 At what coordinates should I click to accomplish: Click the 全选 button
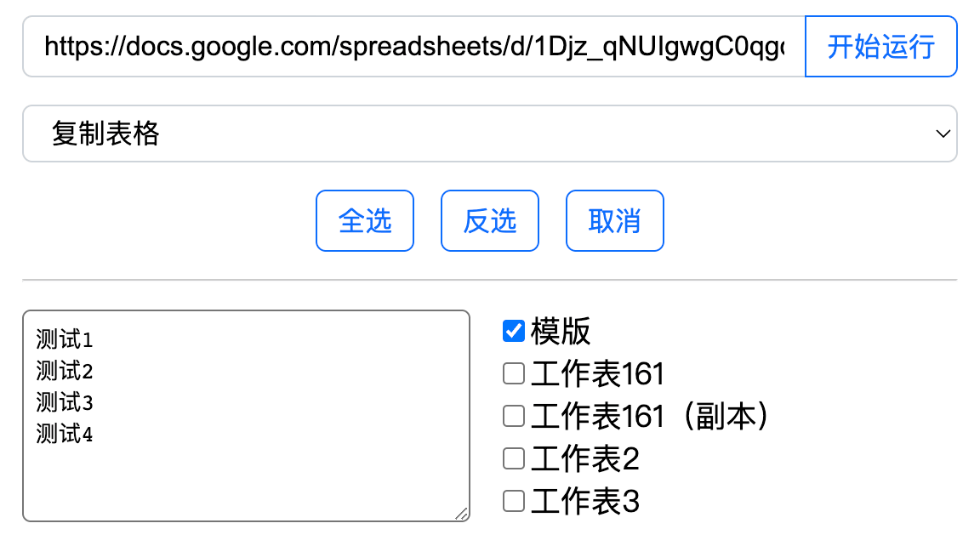coord(365,221)
